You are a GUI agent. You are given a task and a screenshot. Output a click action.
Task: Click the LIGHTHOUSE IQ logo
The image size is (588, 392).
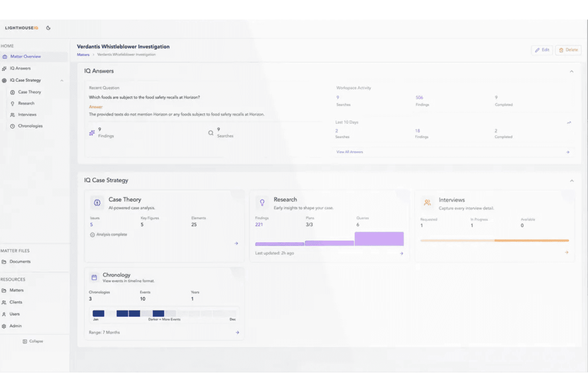pyautogui.click(x=21, y=28)
